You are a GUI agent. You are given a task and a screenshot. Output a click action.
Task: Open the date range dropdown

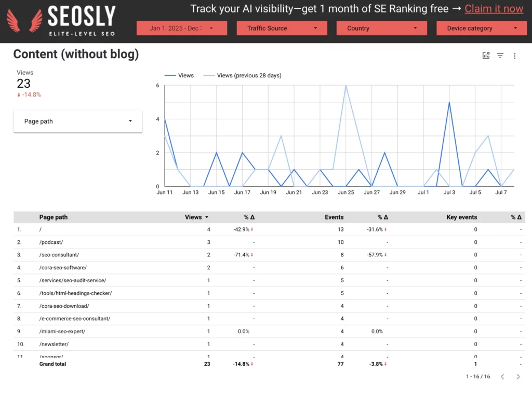pos(182,28)
